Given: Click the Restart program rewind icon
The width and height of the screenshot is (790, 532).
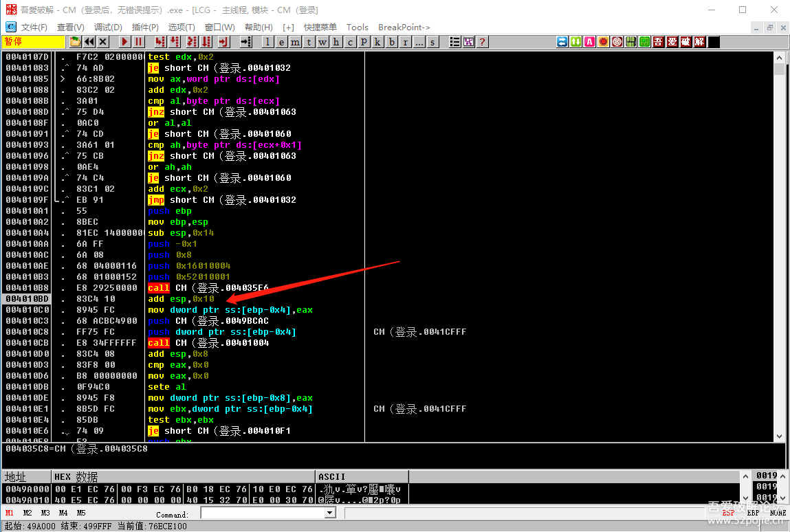Looking at the screenshot, I should pos(89,42).
